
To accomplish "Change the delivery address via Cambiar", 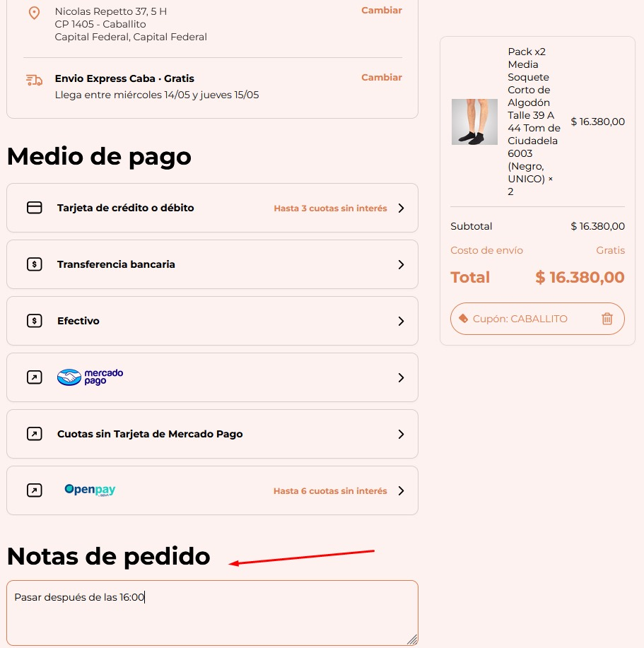I will coord(382,11).
